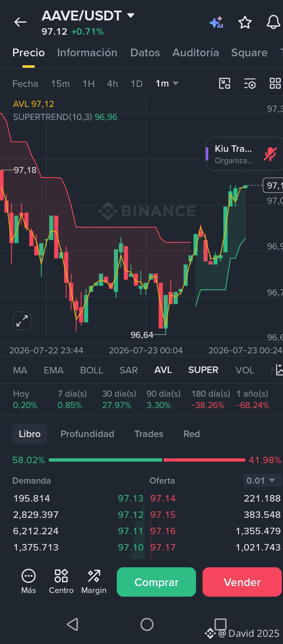
Task: Open the Auditoría tab
Action: click(196, 53)
